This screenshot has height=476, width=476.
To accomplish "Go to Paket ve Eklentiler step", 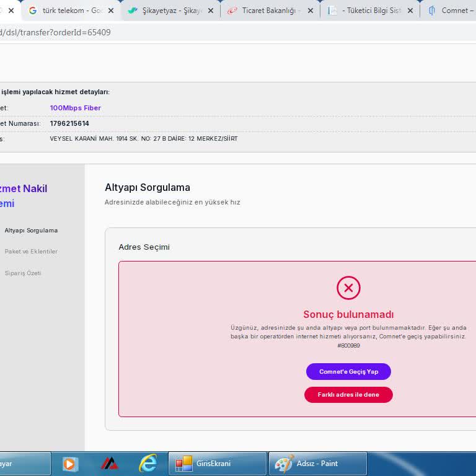I will (31, 252).
